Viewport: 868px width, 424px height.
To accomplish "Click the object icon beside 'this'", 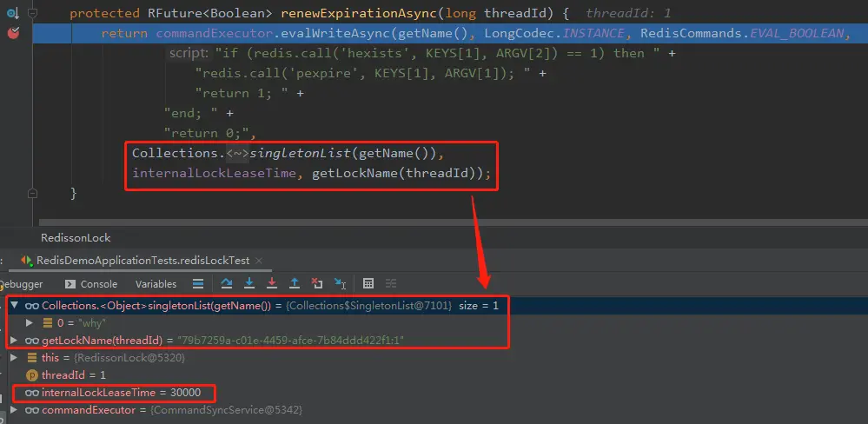I will pyautogui.click(x=31, y=358).
